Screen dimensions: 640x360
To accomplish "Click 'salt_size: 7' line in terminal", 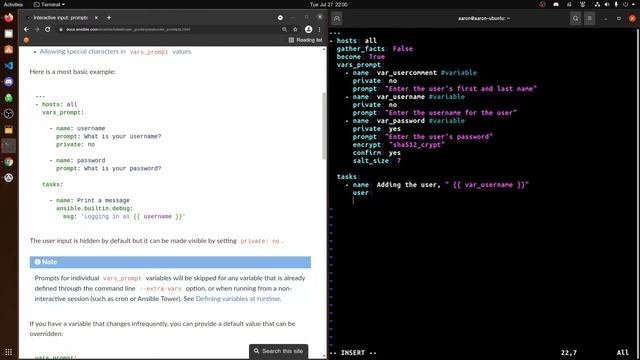I will tap(377, 161).
